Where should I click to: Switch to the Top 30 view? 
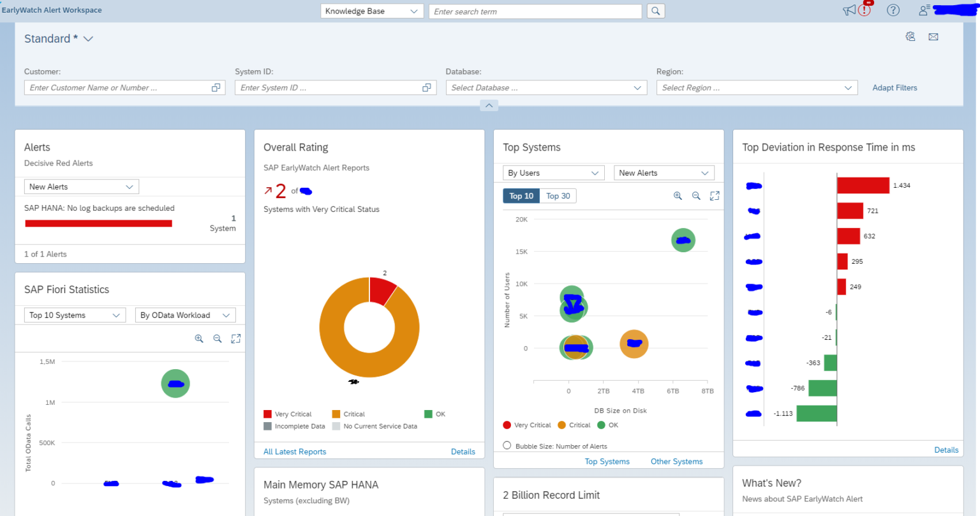coord(558,196)
